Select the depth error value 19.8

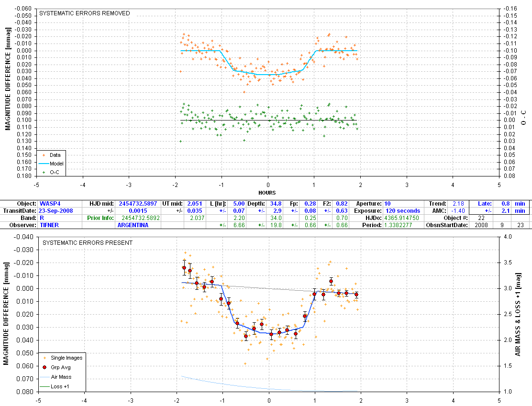coord(276,225)
